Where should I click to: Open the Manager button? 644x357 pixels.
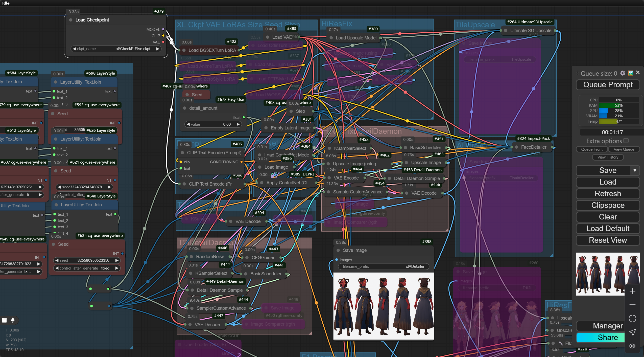coord(603,326)
